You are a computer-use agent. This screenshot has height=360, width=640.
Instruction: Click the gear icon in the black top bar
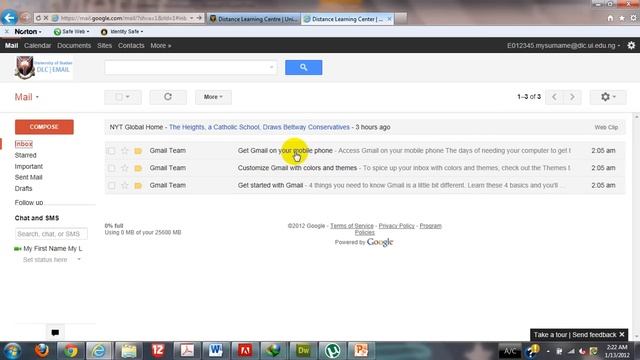click(x=631, y=45)
